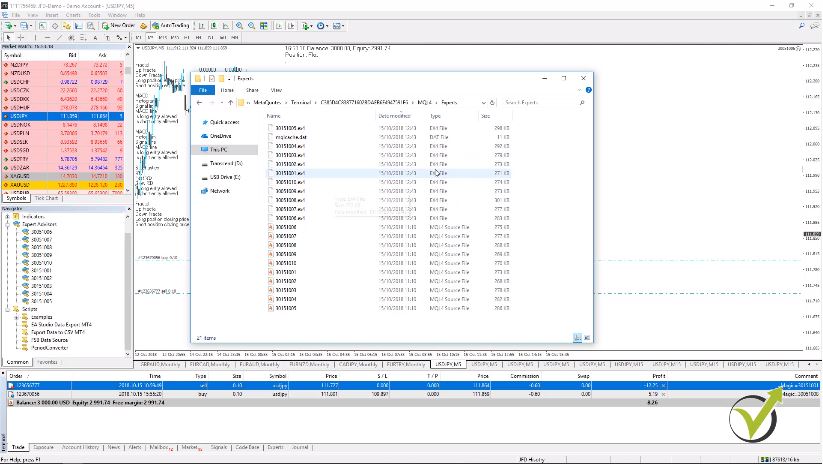The height and width of the screenshot is (465, 823).
Task: Open the View tab in File Explorer
Action: [276, 90]
